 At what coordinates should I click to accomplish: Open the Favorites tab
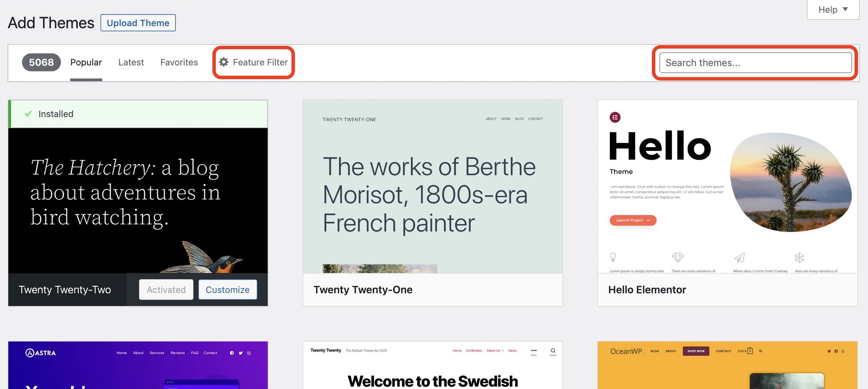[179, 62]
